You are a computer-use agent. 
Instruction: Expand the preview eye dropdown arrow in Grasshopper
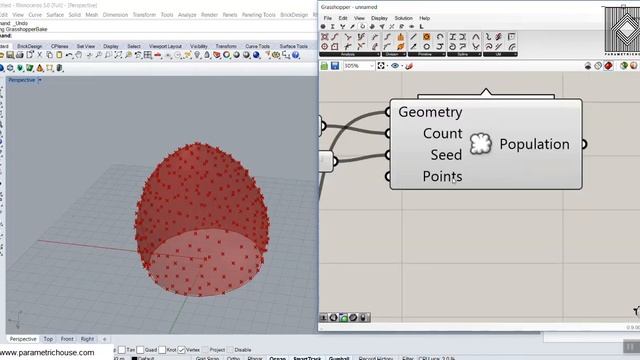[402, 66]
